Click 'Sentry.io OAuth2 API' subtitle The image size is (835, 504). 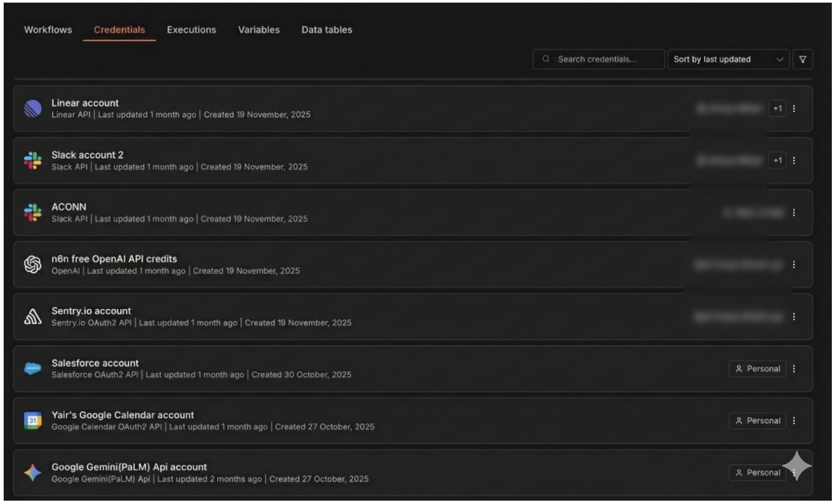tap(92, 323)
